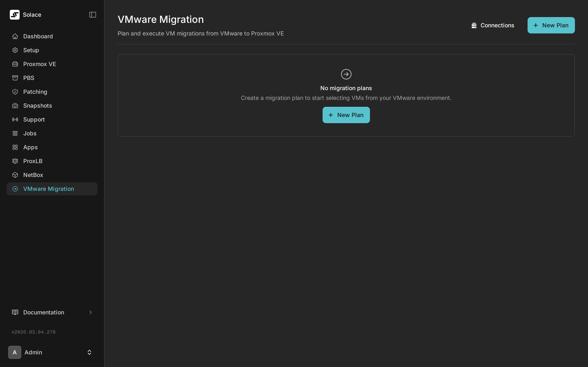
Task: Select the PBS backup icon
Action: 15,78
